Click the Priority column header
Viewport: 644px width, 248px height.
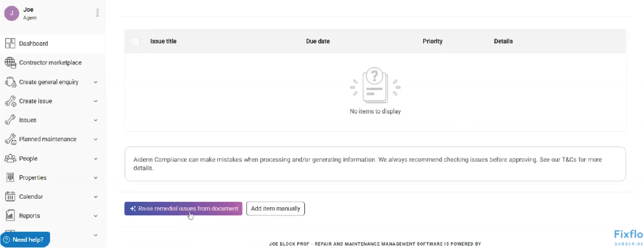432,41
